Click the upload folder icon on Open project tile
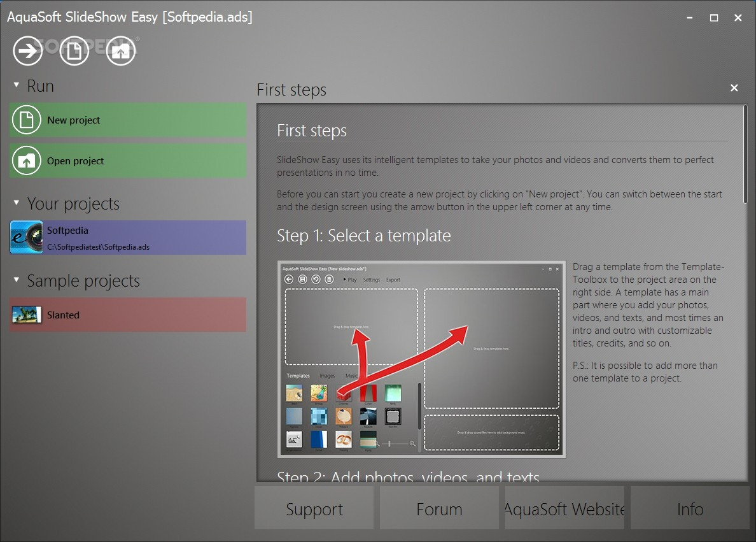This screenshot has width=756, height=542. point(27,160)
